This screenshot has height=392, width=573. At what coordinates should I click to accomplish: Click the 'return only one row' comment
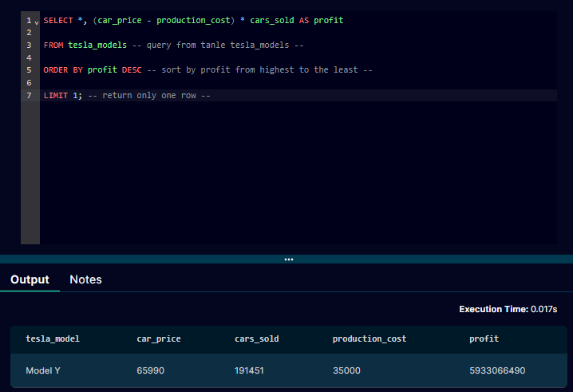tap(149, 96)
